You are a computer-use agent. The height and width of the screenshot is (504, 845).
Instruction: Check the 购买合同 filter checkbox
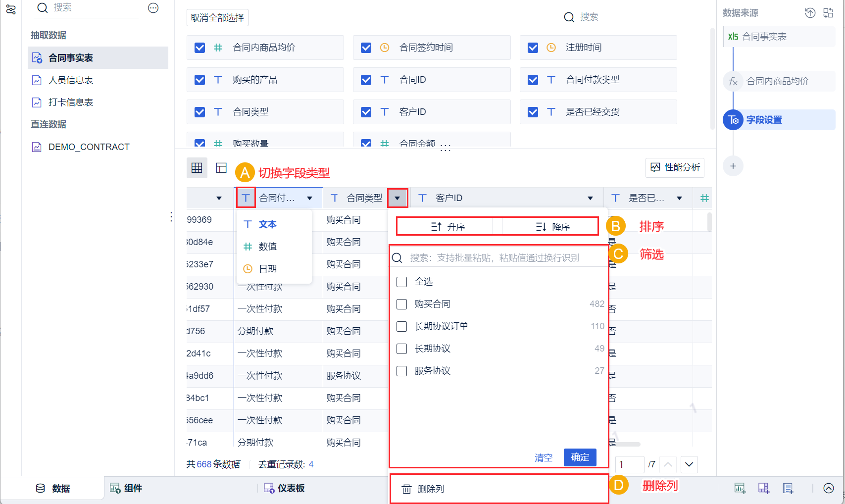click(402, 304)
